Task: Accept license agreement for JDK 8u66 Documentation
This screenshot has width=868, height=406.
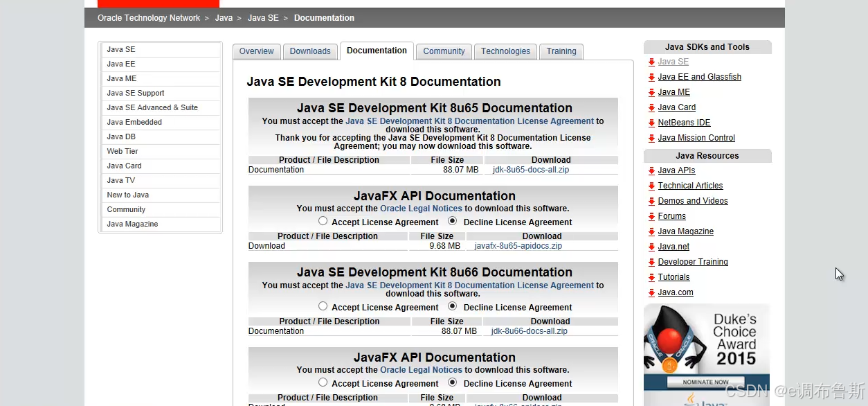Action: 323,306
